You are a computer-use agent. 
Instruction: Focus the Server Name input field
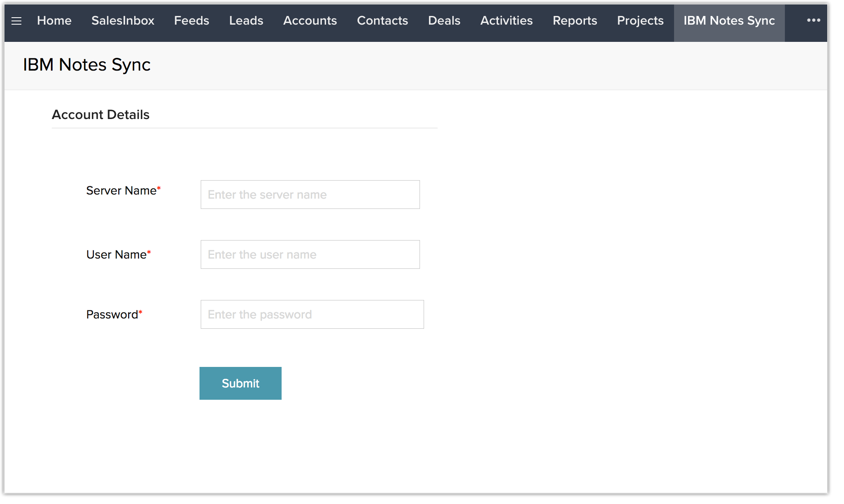point(310,195)
